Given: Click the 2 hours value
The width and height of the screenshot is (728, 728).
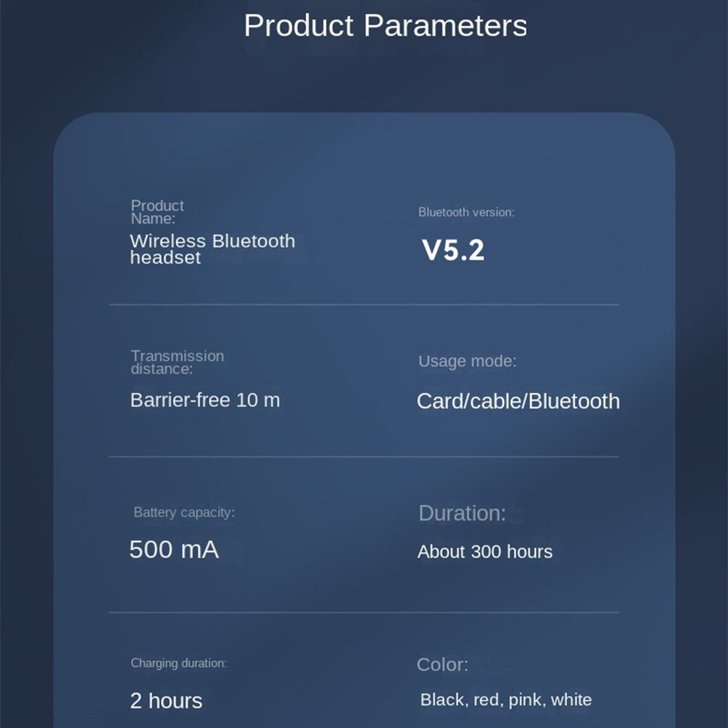Looking at the screenshot, I should 167,701.
